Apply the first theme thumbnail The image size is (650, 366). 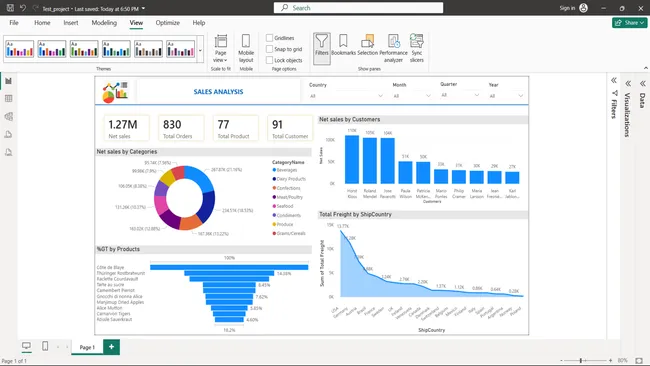pyautogui.click(x=19, y=49)
